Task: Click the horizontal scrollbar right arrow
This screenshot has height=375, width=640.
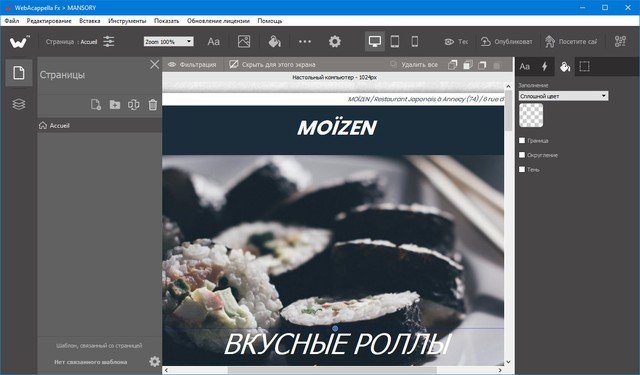Action: click(500, 370)
